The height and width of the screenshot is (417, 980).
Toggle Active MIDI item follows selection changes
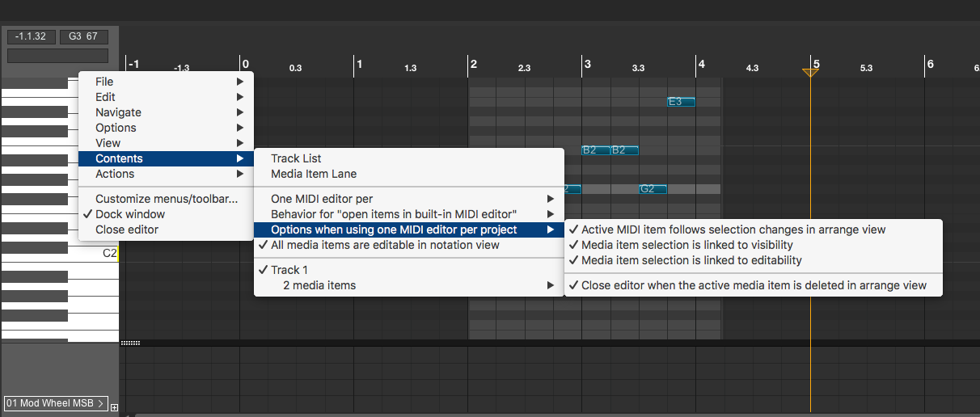[733, 230]
